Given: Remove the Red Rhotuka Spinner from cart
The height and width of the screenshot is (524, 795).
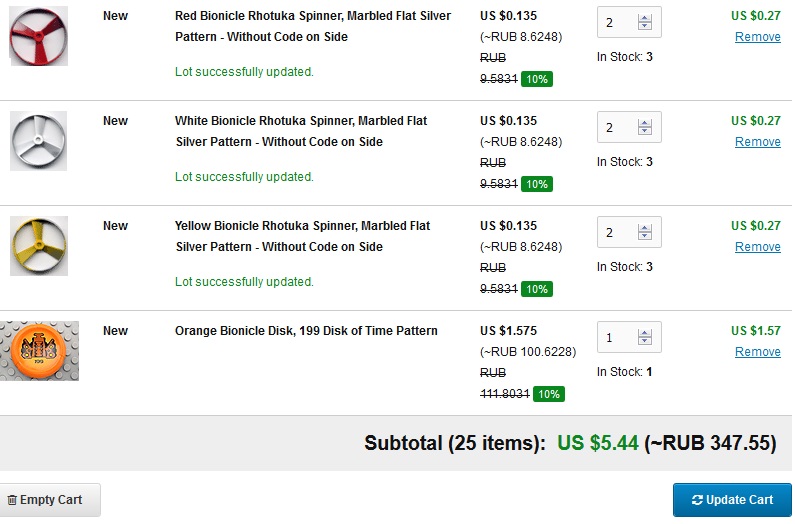Looking at the screenshot, I should 757,37.
